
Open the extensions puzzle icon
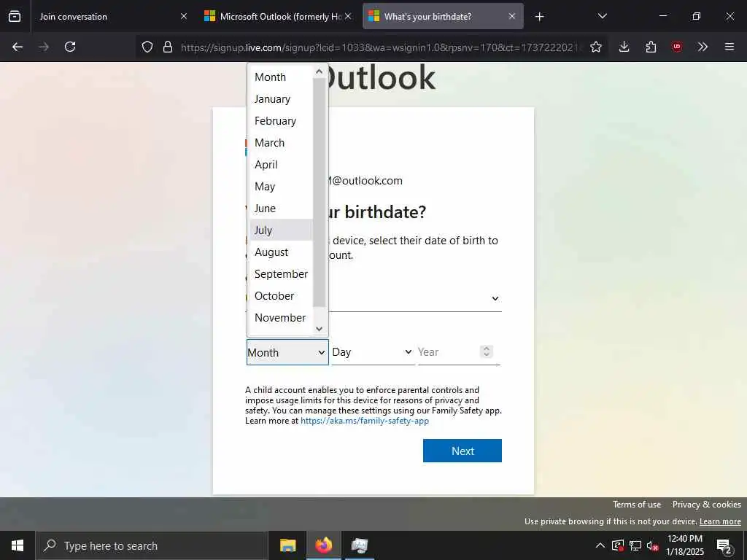(x=651, y=47)
